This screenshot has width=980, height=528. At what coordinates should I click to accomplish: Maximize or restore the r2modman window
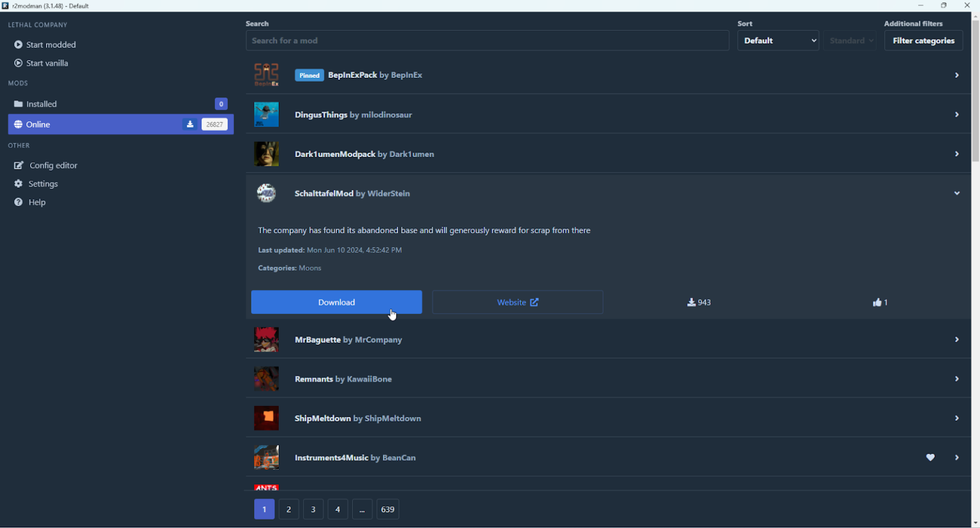coord(944,6)
